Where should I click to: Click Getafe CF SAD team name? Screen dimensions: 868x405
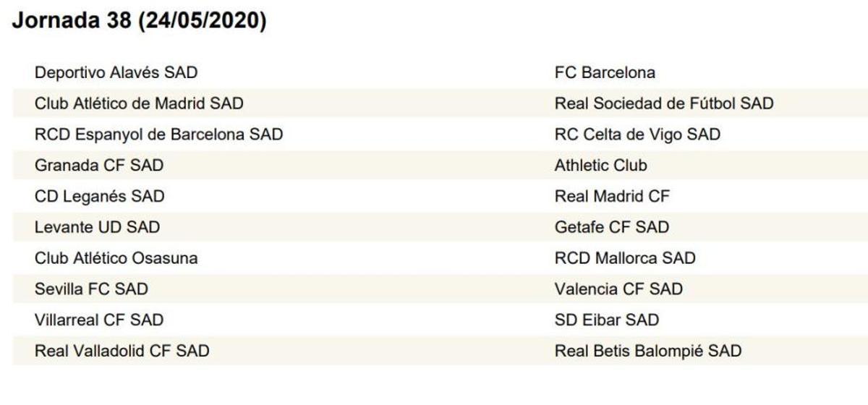coord(611,227)
